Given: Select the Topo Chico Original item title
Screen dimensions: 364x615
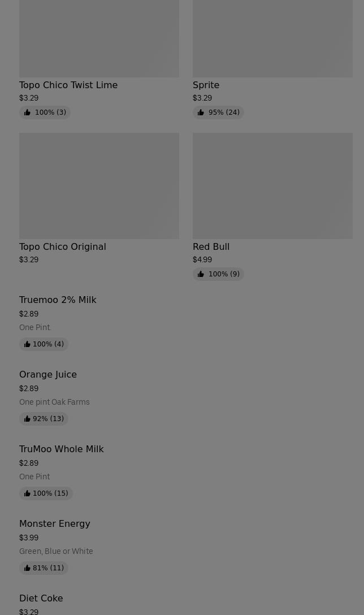Looking at the screenshot, I should click(x=63, y=246).
